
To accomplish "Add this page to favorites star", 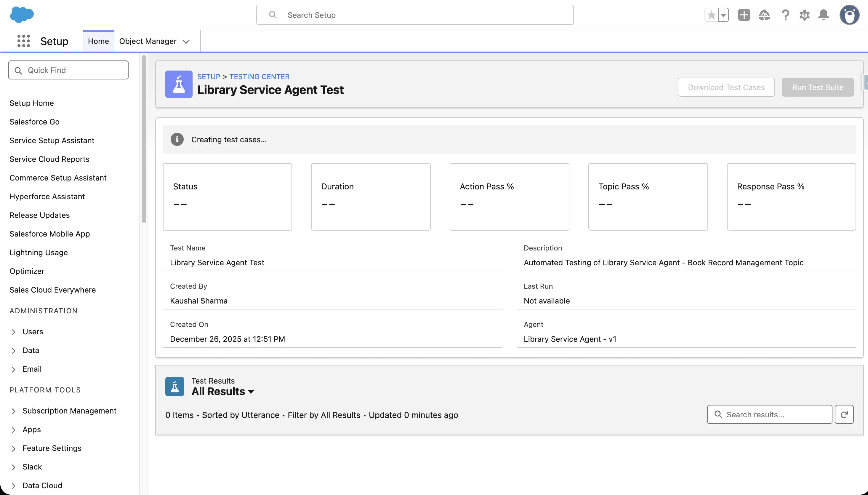I will tap(711, 15).
